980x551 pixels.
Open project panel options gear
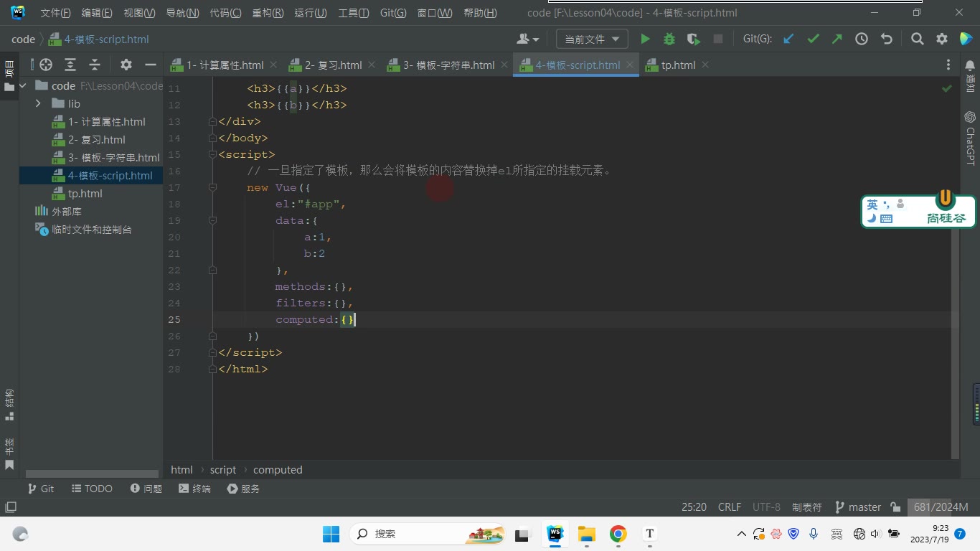click(x=126, y=65)
